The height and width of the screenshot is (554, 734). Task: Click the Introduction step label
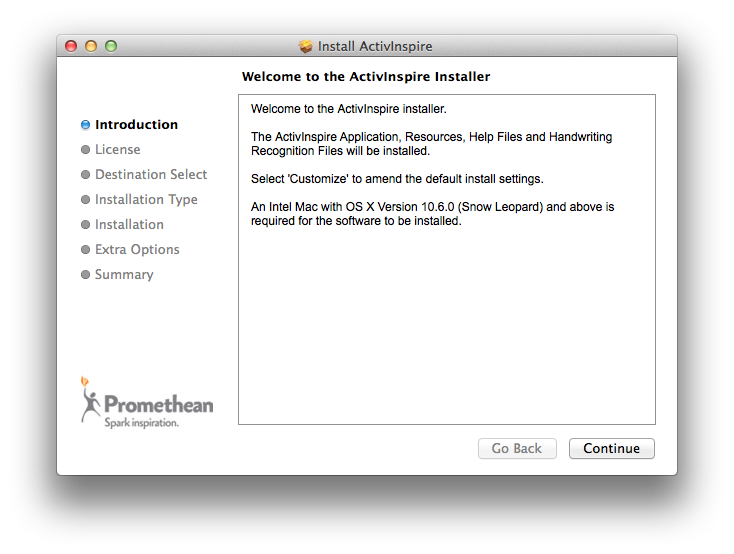tap(136, 125)
